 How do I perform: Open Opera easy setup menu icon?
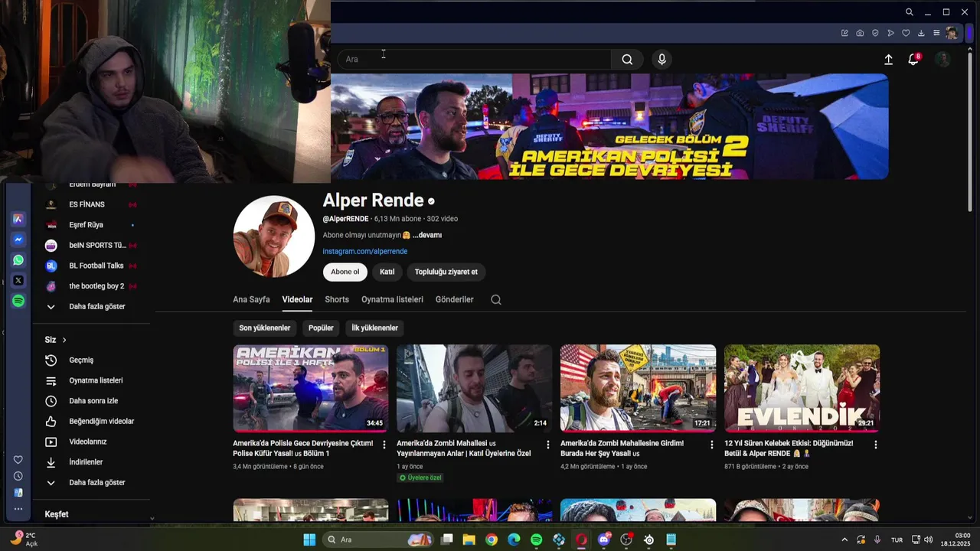coord(936,33)
